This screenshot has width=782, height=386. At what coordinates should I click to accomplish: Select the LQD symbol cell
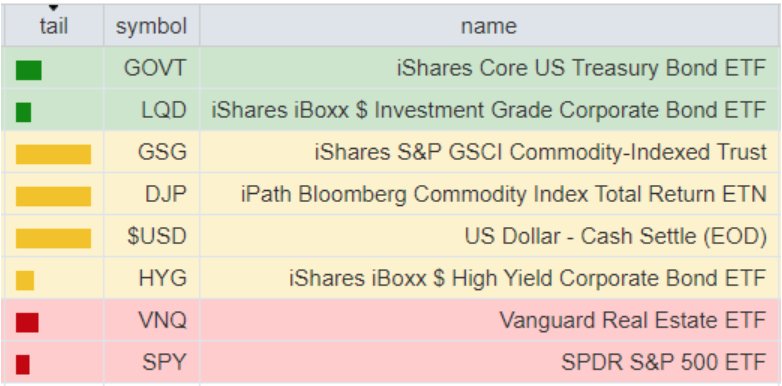click(152, 110)
